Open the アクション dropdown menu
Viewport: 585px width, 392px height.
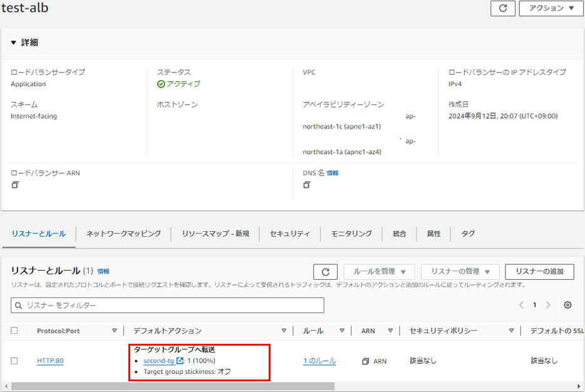(551, 8)
